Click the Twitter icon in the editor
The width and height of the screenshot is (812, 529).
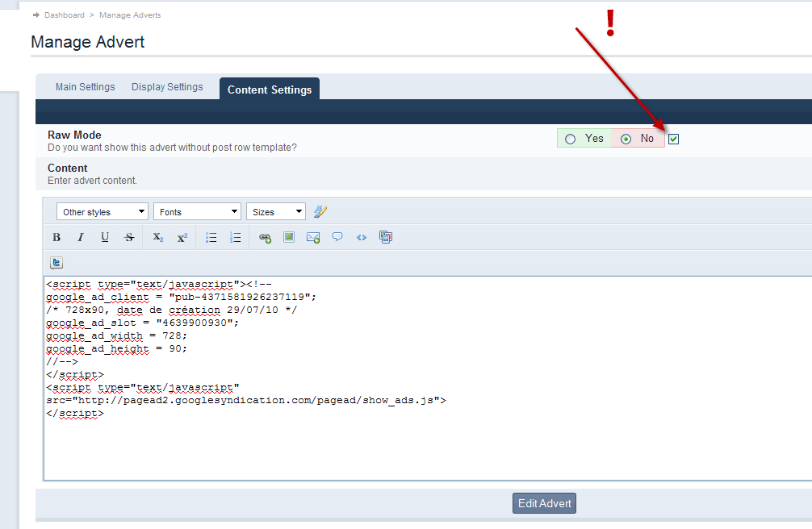tap(57, 262)
